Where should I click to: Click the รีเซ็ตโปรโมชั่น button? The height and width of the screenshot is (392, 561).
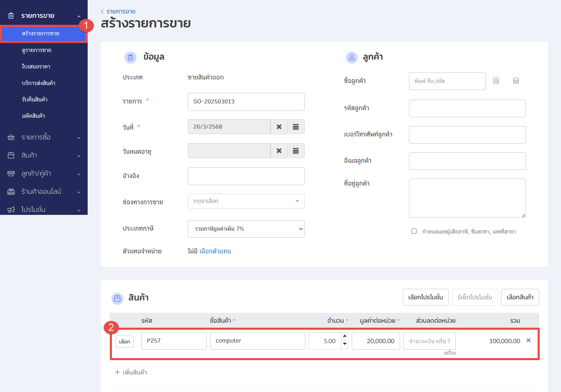coord(475,297)
